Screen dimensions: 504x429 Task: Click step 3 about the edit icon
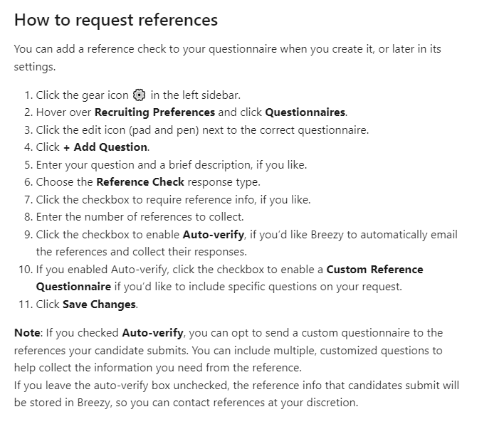202,130
